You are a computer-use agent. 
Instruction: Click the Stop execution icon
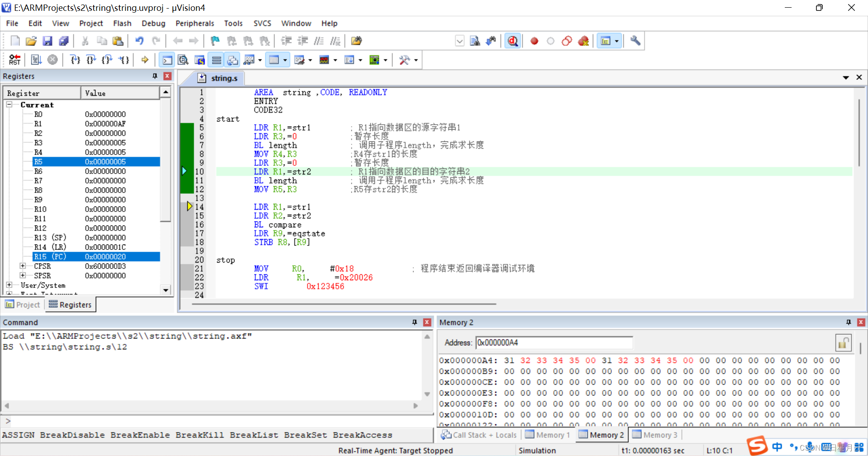[x=52, y=60]
